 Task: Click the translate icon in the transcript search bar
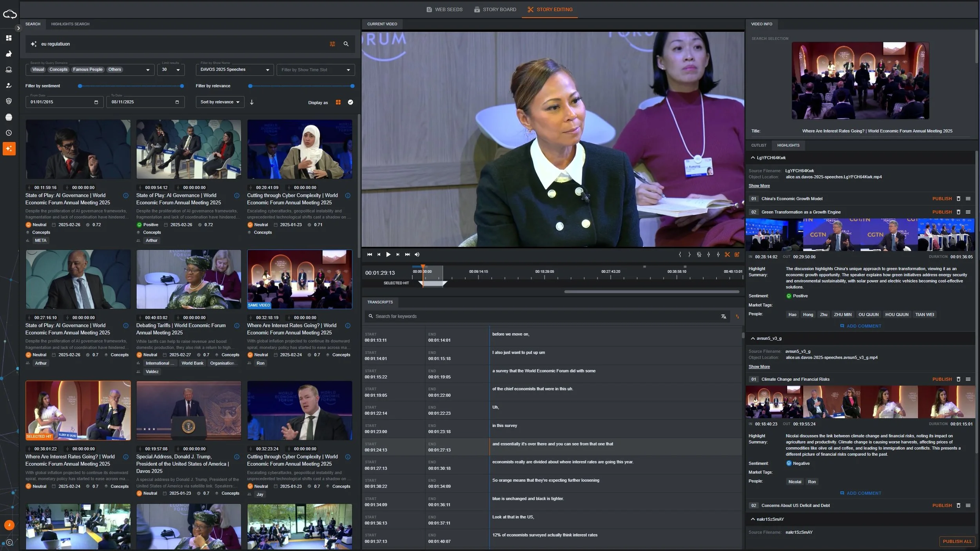tap(723, 316)
